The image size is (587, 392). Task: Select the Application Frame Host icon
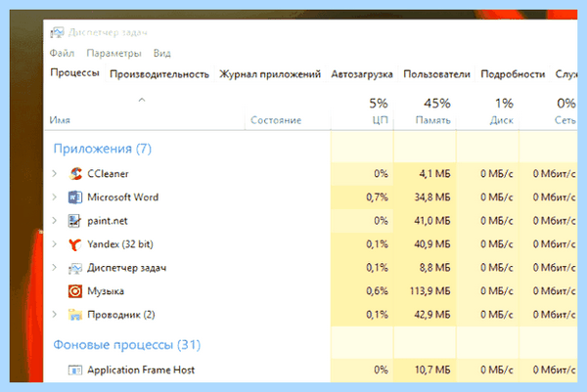point(75,370)
